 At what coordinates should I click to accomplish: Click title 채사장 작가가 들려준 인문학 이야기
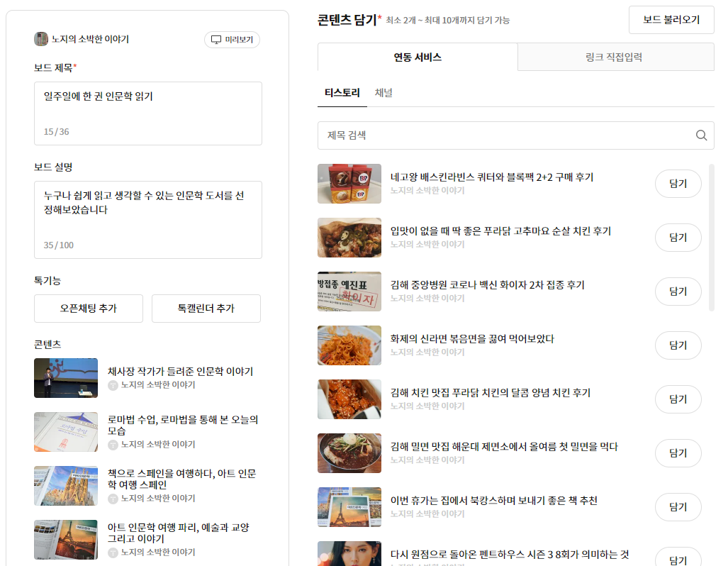pyautogui.click(x=180, y=371)
